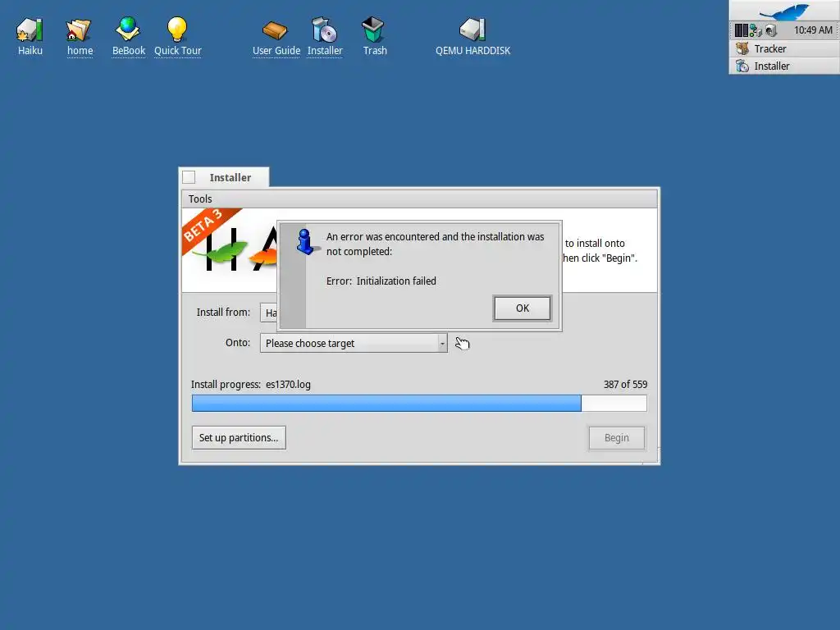840x630 pixels.
Task: Click the BETA 3 banner logo
Action: point(212,232)
